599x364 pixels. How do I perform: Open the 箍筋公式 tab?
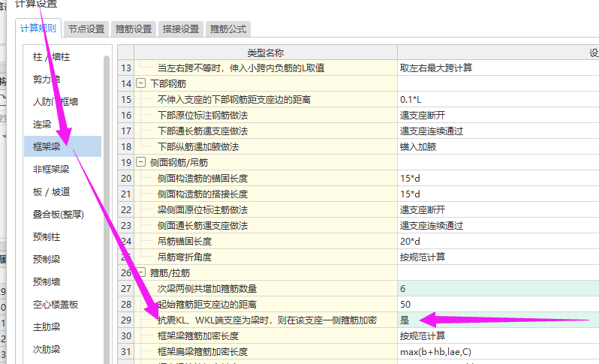click(228, 29)
